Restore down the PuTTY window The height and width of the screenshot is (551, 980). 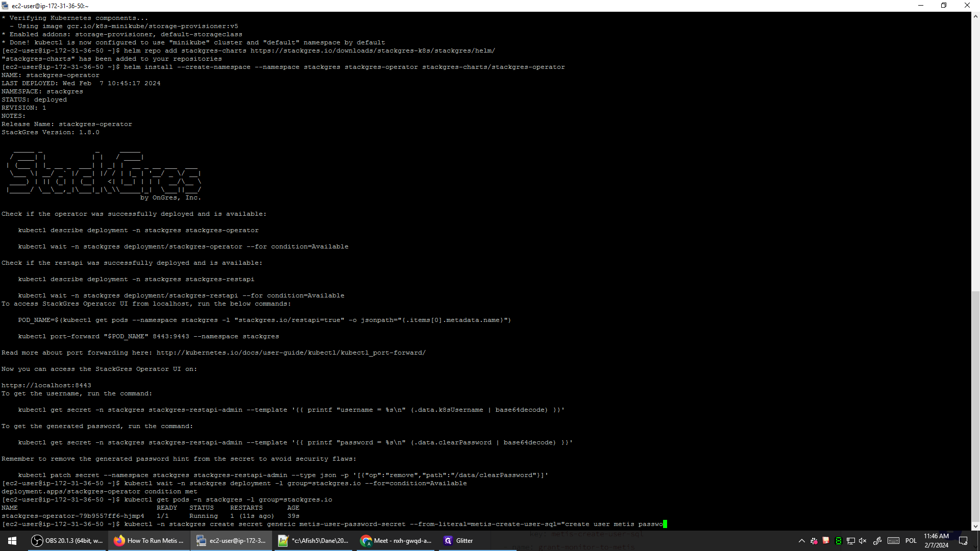pyautogui.click(x=944, y=6)
